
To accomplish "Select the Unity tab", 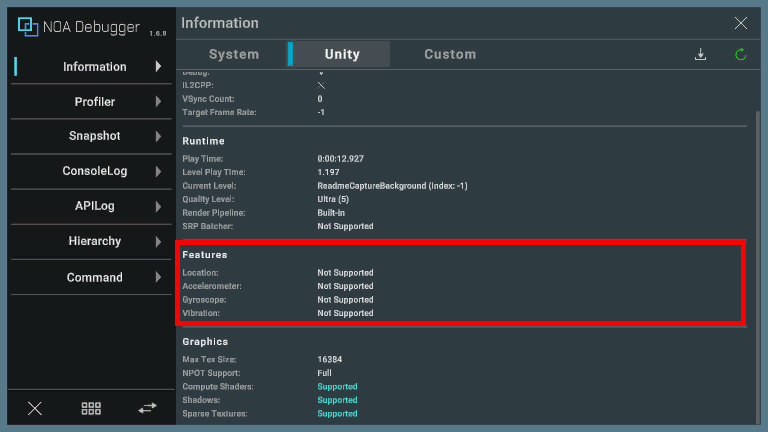I will [x=342, y=54].
